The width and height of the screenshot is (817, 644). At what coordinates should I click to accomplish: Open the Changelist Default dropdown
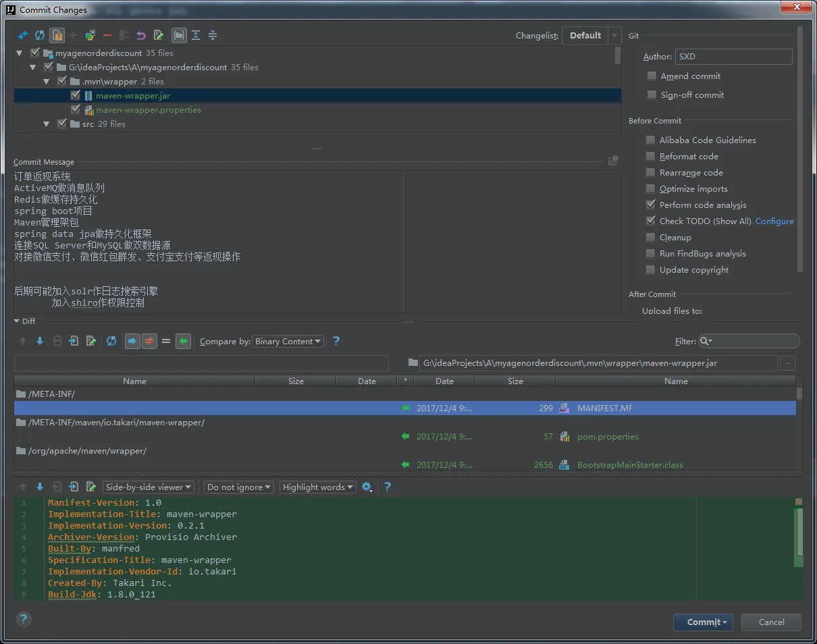[x=591, y=36]
